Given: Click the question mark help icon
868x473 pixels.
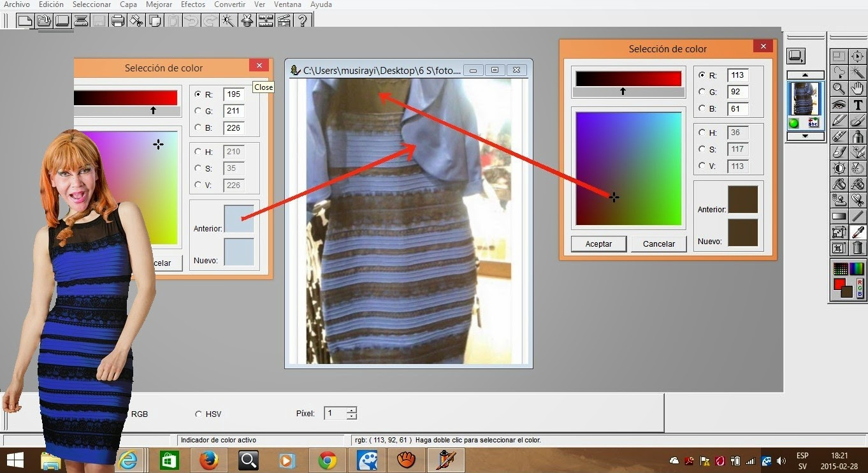Looking at the screenshot, I should coord(302,20).
